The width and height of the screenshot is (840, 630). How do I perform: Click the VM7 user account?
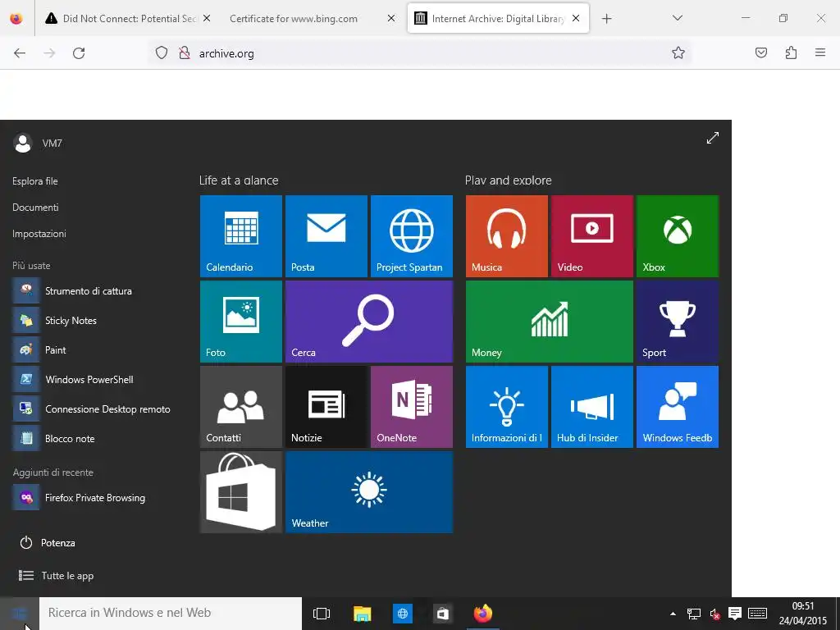coord(38,143)
